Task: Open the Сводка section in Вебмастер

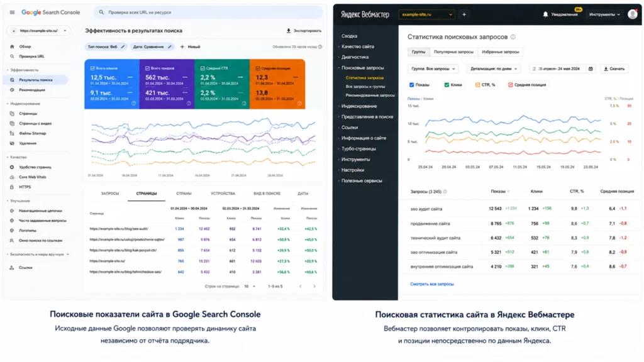Action: pyautogui.click(x=349, y=36)
